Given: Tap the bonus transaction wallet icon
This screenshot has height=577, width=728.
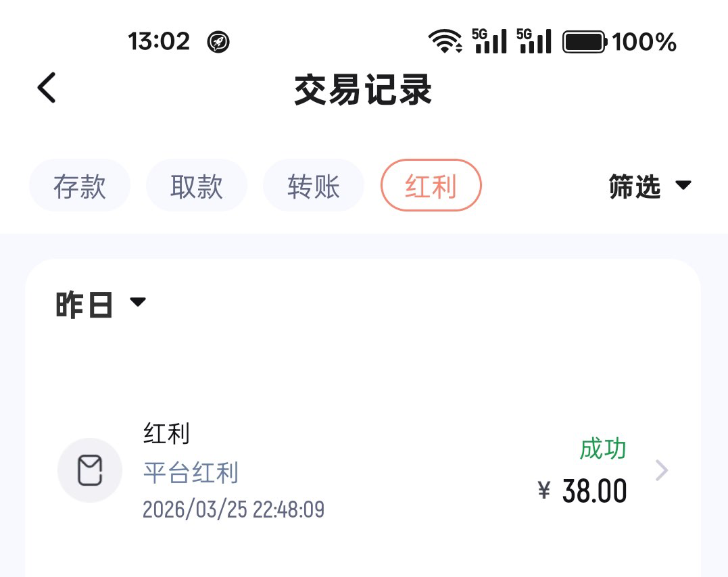Looking at the screenshot, I should coord(90,470).
